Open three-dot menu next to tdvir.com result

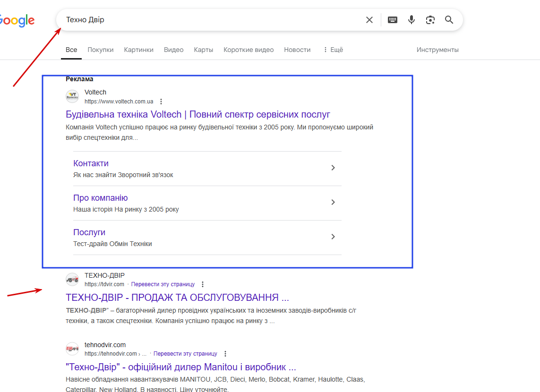[203, 284]
